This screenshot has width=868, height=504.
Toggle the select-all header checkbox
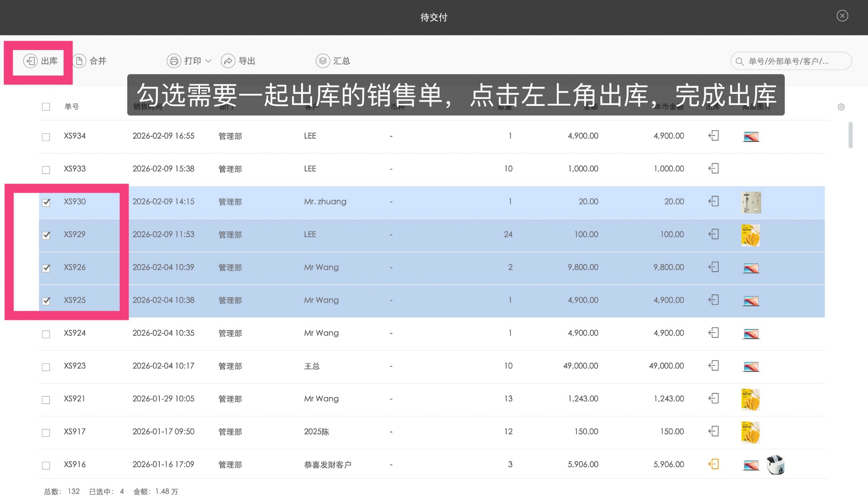pyautogui.click(x=46, y=107)
